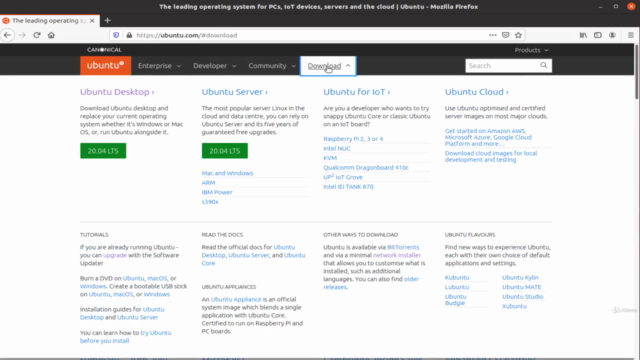Viewport: 640px width, 360px height.
Task: Click the page vertical scrollbar
Action: [636, 72]
